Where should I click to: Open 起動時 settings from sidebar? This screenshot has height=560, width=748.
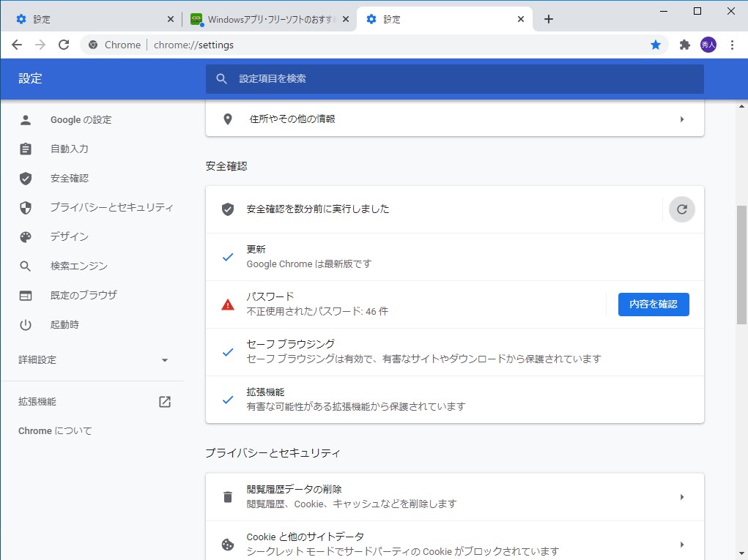(x=66, y=324)
